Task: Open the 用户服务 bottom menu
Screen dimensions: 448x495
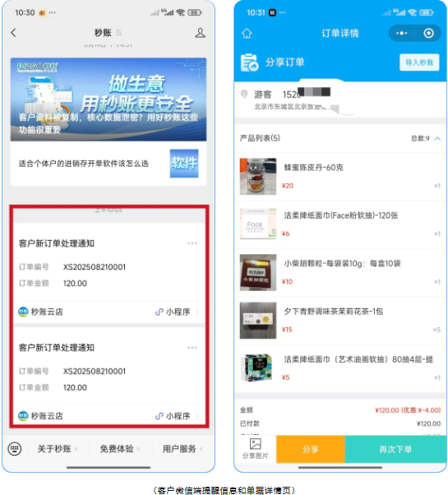Action: coord(182,449)
